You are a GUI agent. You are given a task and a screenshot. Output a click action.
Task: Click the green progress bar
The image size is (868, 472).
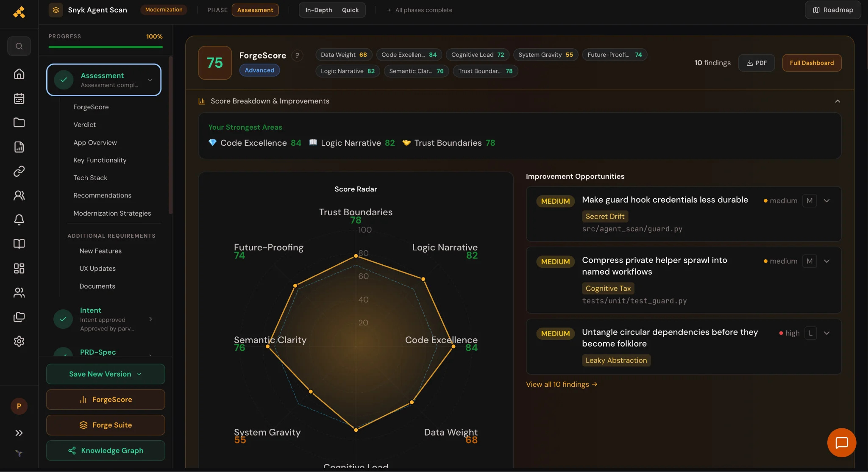[106, 47]
